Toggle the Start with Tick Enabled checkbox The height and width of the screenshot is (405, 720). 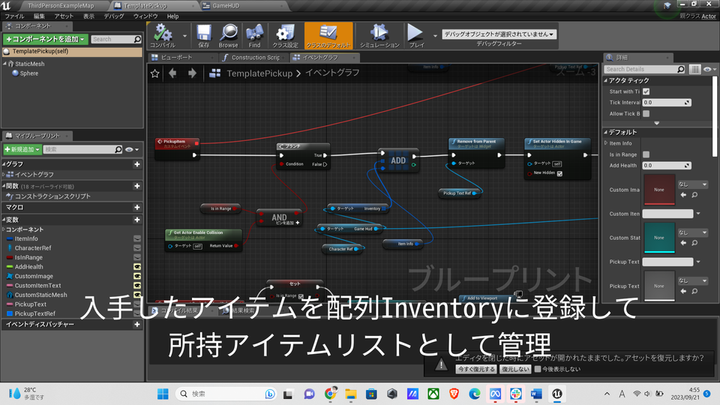(646, 91)
